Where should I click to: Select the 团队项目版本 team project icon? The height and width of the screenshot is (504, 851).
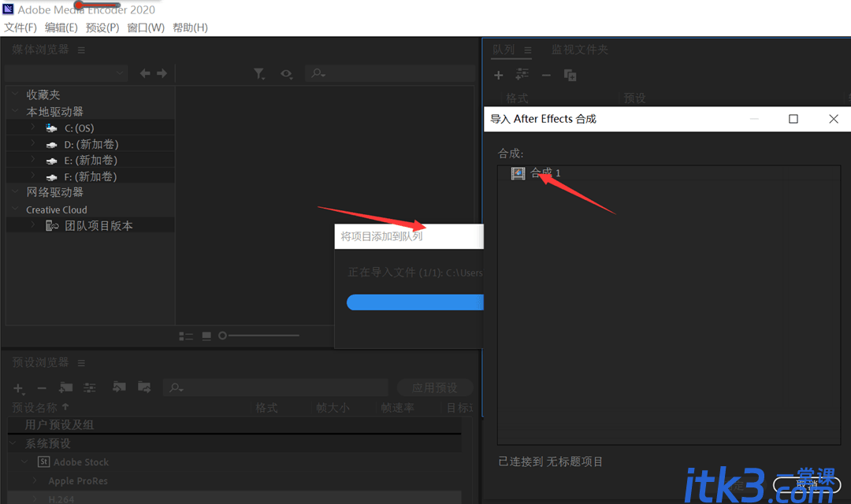coord(51,226)
